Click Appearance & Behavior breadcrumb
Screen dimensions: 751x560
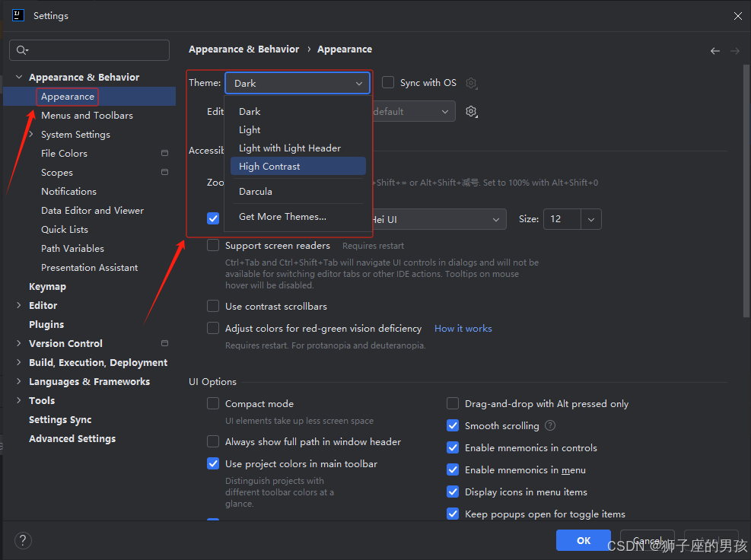(x=243, y=49)
